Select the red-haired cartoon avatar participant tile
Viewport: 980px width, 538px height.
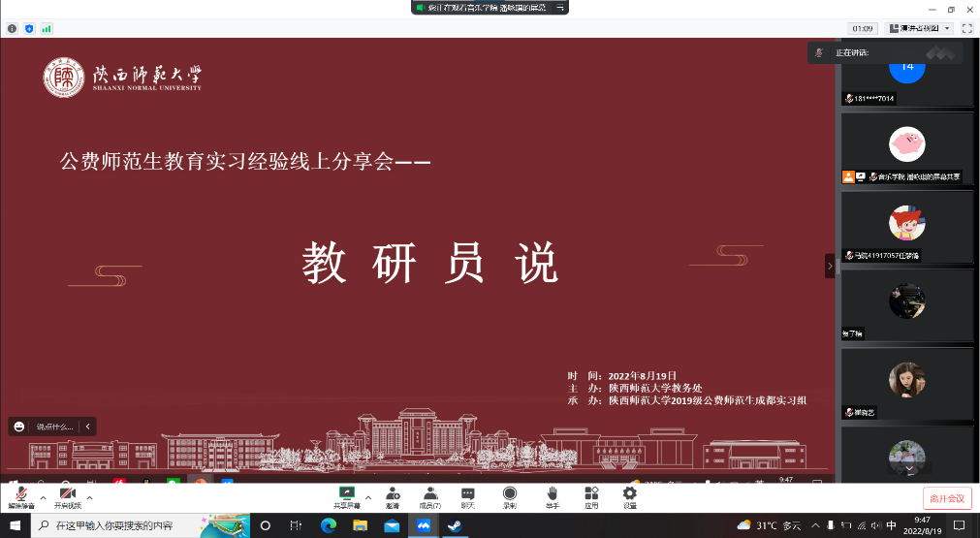click(x=907, y=228)
